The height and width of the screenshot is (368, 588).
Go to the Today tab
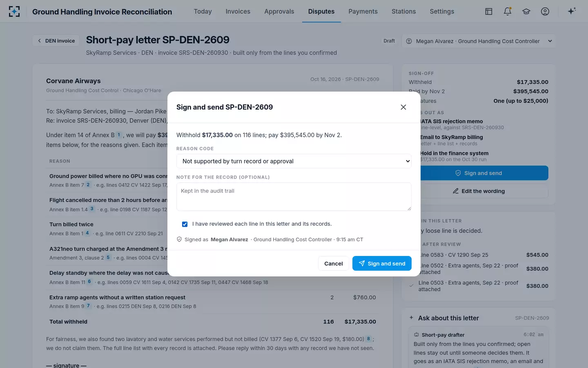point(203,11)
